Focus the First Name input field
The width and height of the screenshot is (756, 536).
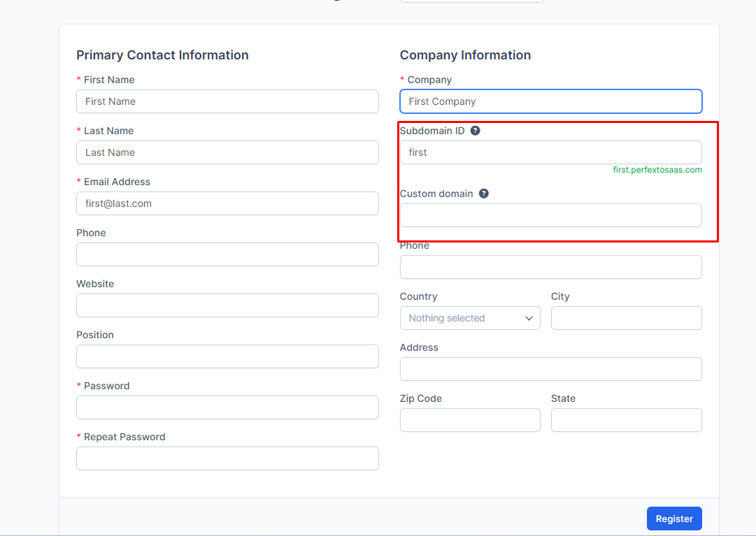pos(227,101)
